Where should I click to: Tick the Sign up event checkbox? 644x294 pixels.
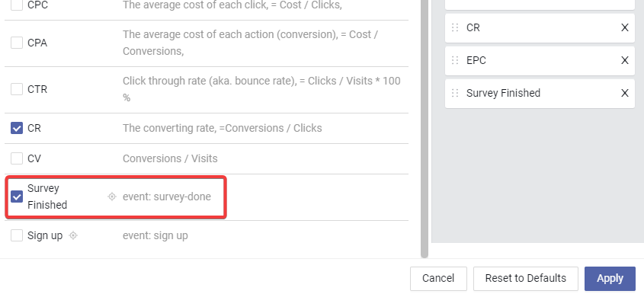point(17,235)
